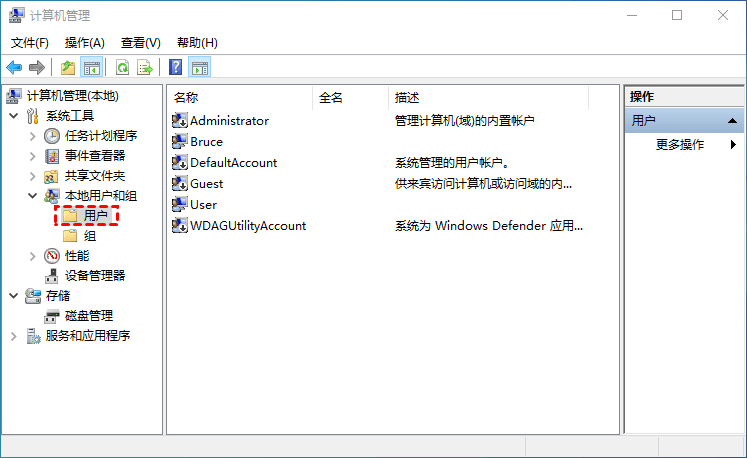Select the Guest user account
747x458 pixels.
[x=206, y=183]
